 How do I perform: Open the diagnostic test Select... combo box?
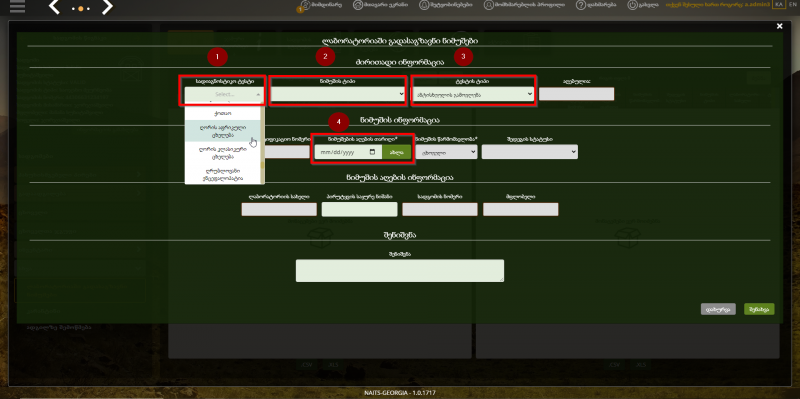[x=224, y=94]
